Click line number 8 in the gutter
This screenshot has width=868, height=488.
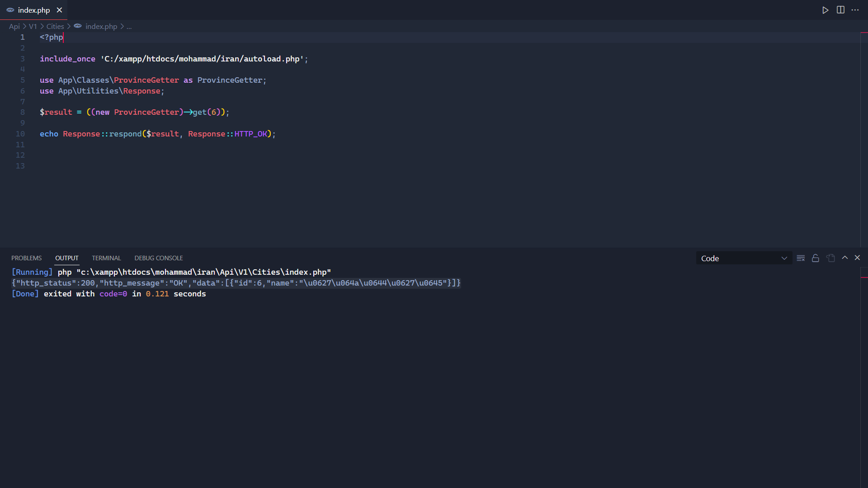23,112
